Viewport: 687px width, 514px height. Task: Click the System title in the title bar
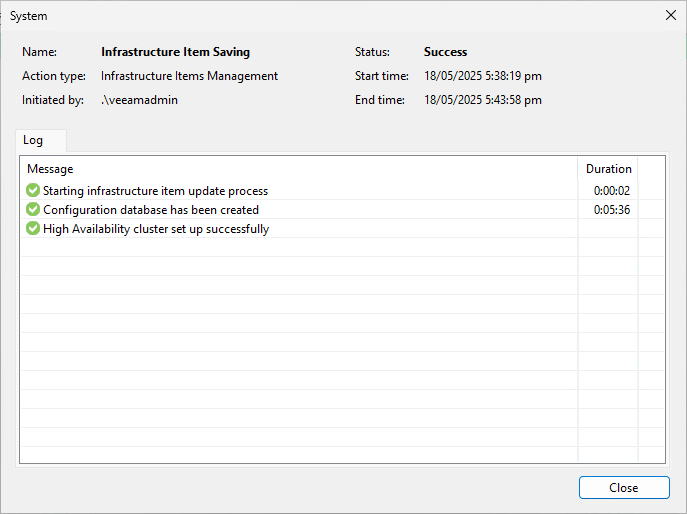[28, 16]
